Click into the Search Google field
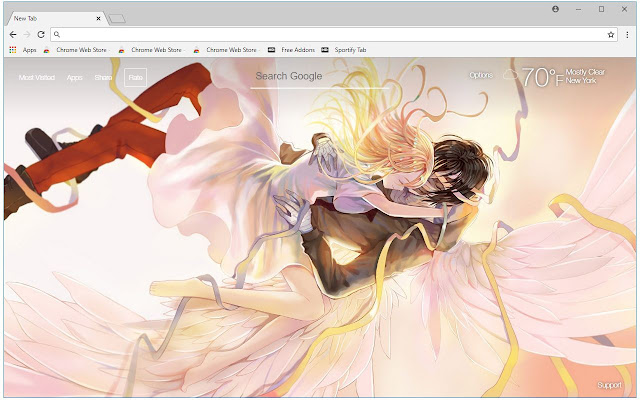Viewport: 640px width, 400px height. [x=320, y=77]
